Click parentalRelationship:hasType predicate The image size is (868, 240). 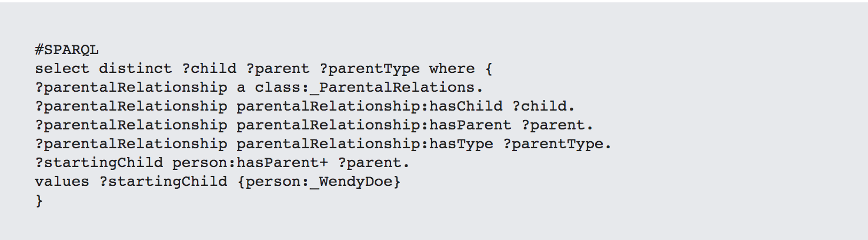pyautogui.click(x=365, y=144)
